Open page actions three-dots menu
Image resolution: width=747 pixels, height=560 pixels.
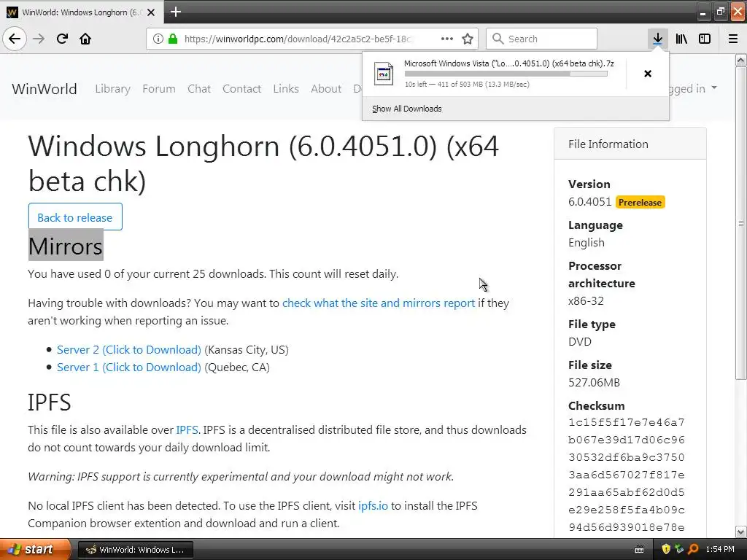447,39
